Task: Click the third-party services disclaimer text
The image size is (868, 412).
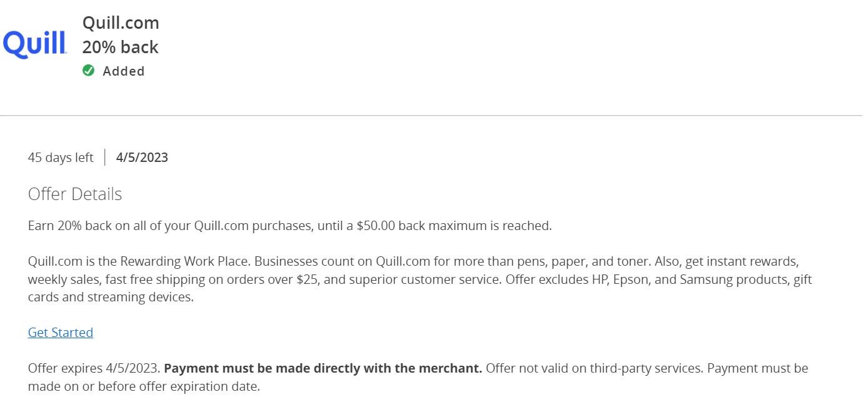Action: (x=594, y=368)
